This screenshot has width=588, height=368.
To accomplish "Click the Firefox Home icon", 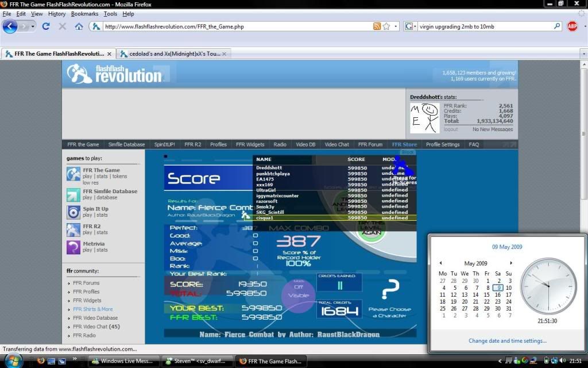I will pos(79,26).
